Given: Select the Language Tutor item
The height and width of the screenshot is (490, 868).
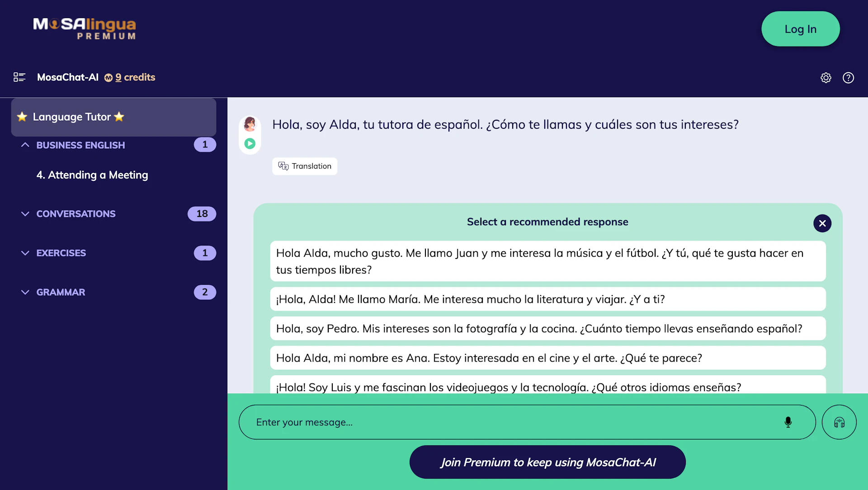Looking at the screenshot, I should [x=114, y=117].
